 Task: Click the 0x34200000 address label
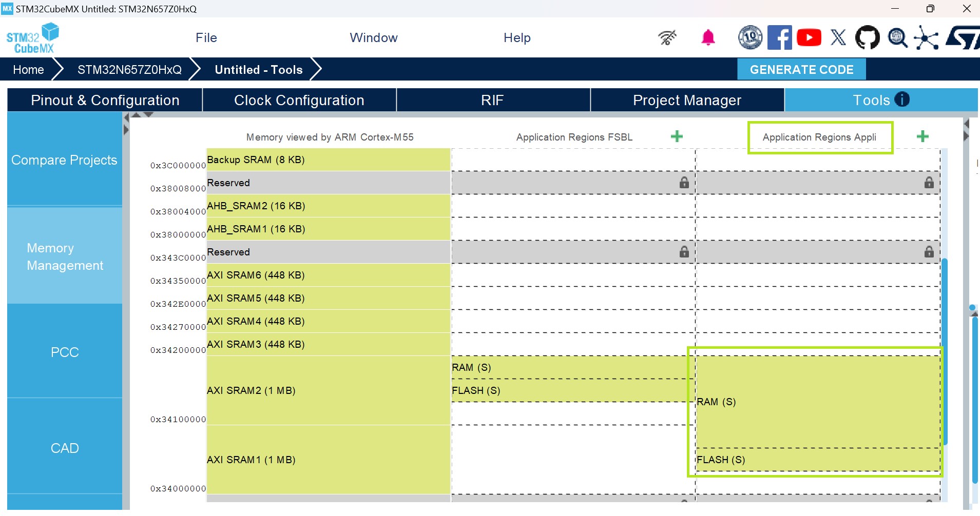(178, 350)
